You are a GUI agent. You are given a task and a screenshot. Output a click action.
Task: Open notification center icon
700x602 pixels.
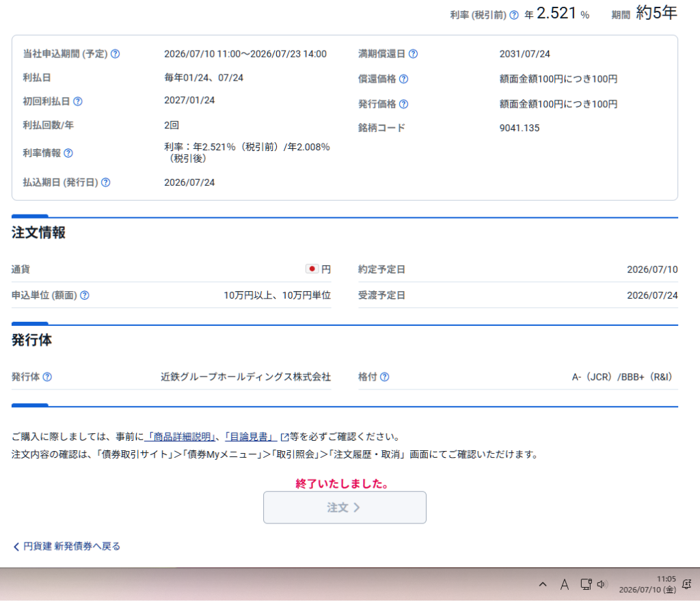pos(687,584)
